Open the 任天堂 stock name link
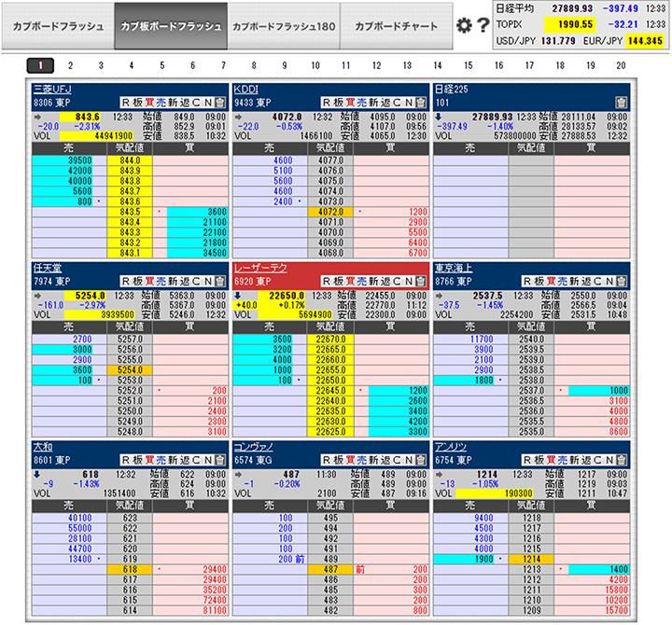Viewport: 672px width, 625px height. pos(48,268)
